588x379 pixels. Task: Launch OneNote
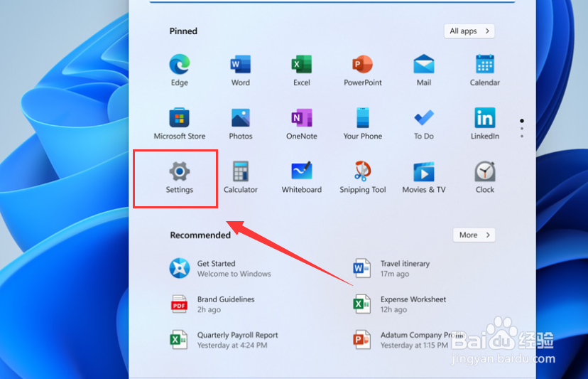point(302,124)
